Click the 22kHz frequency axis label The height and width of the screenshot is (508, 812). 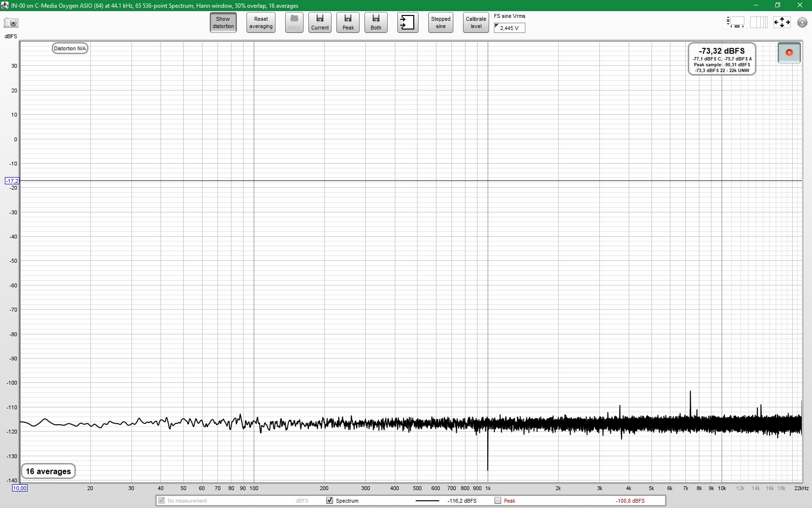pos(801,488)
